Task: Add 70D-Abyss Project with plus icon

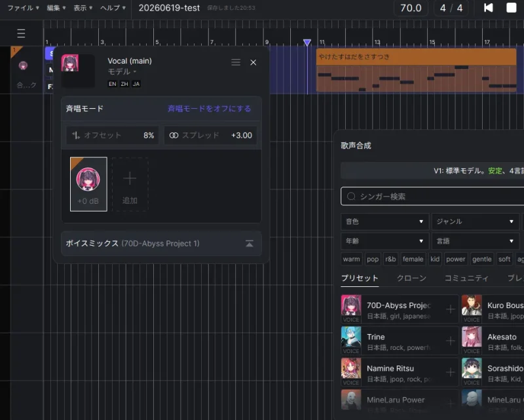Action: click(x=450, y=309)
